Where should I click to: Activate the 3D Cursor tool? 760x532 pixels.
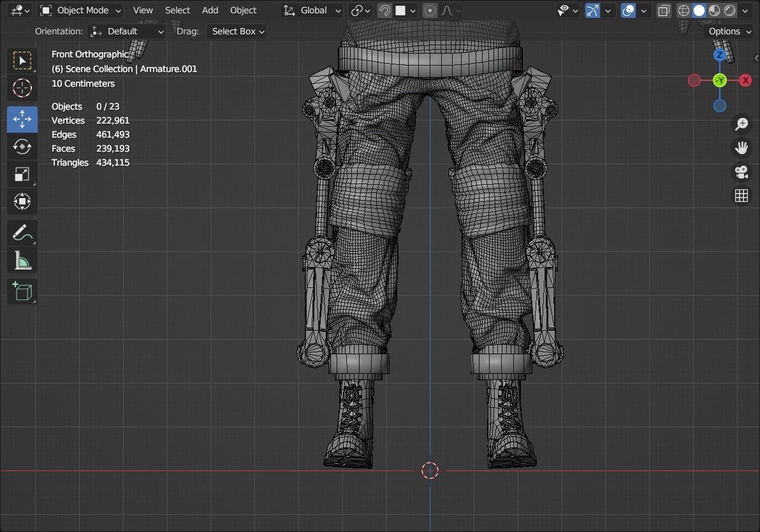coord(22,88)
